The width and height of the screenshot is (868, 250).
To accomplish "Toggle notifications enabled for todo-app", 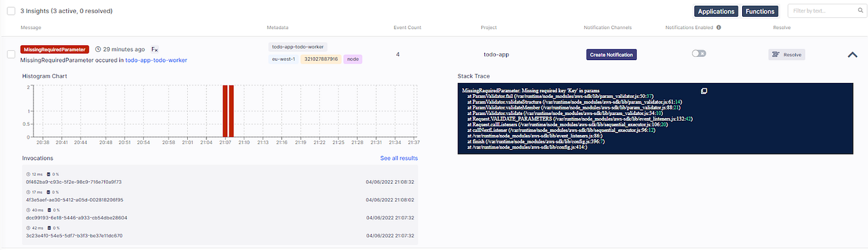I will tap(699, 54).
